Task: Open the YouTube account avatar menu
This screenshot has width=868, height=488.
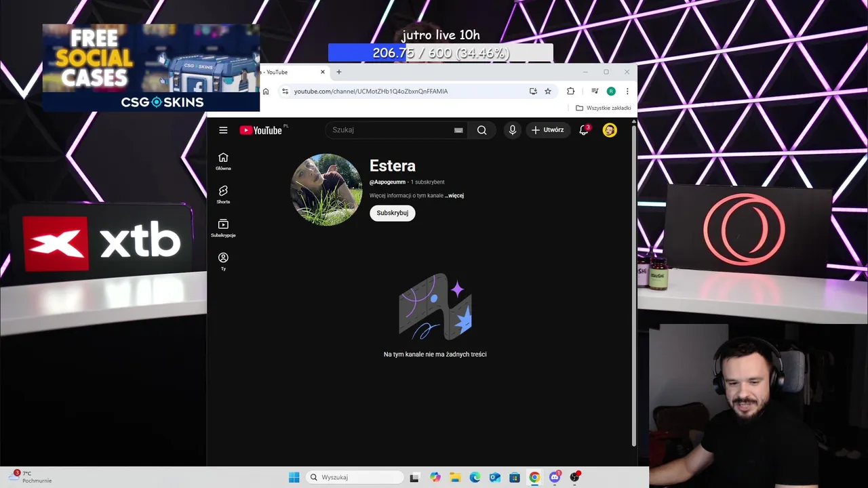Action: pyautogui.click(x=610, y=130)
